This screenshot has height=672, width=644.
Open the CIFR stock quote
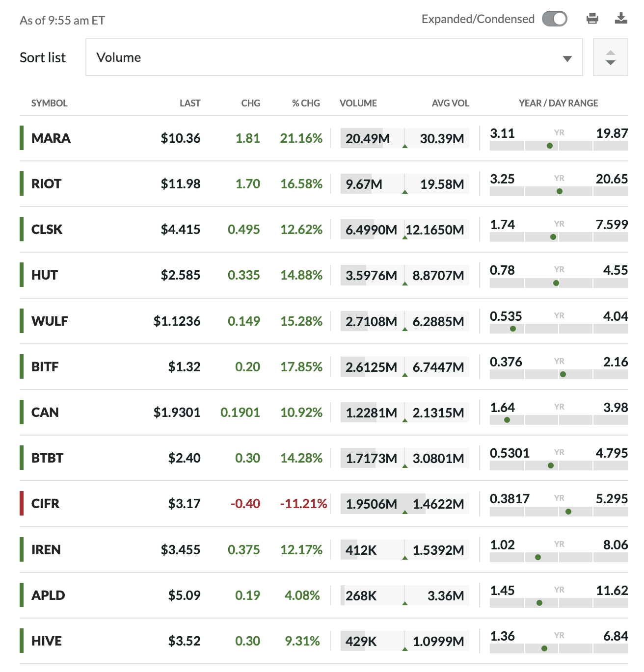tap(45, 504)
